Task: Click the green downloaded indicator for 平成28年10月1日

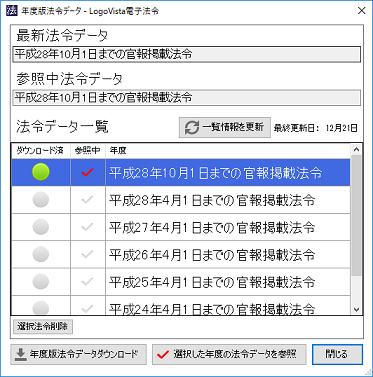Action: (x=41, y=172)
